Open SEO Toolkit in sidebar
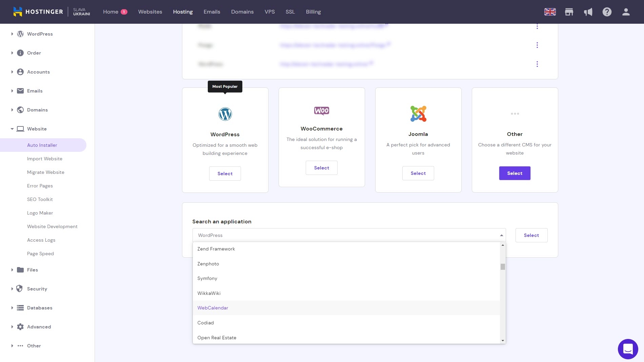The width and height of the screenshot is (644, 362). (x=40, y=199)
